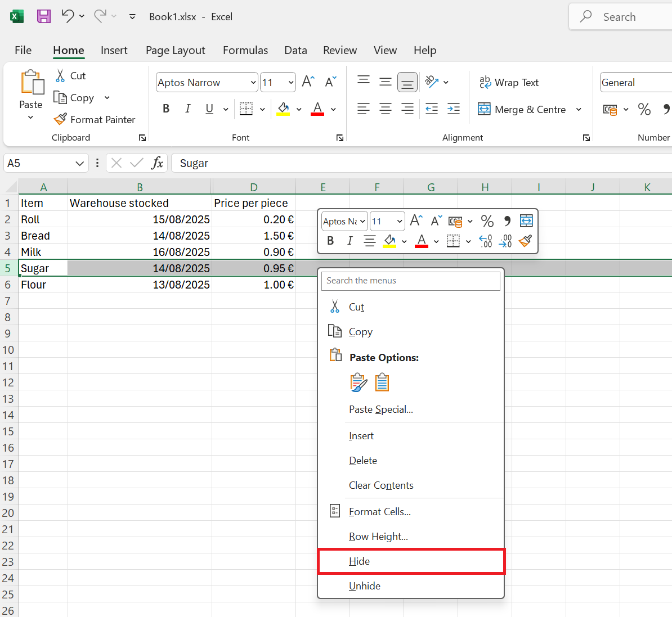The image size is (672, 617).
Task: Click mini toolbar Merge & Centre icon
Action: pyautogui.click(x=526, y=221)
